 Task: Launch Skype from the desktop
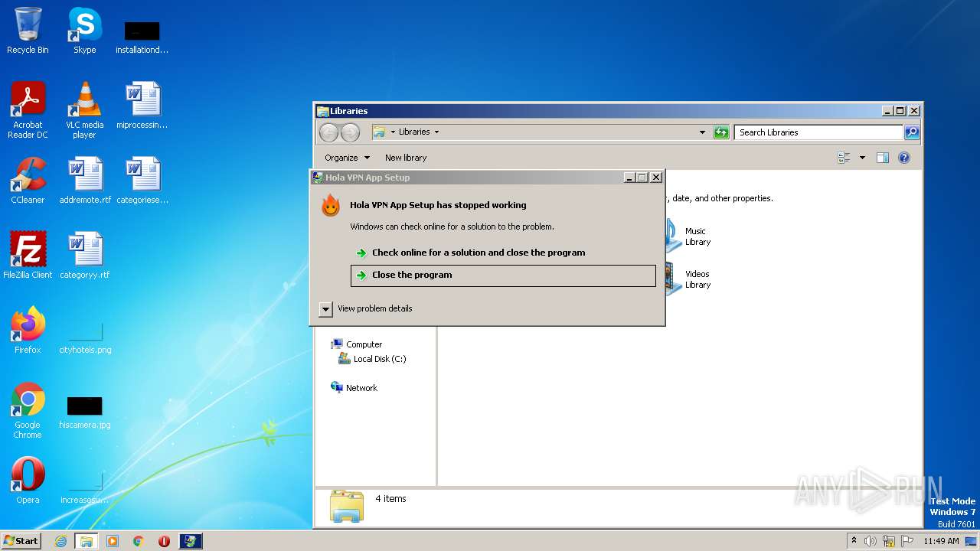pos(84,31)
